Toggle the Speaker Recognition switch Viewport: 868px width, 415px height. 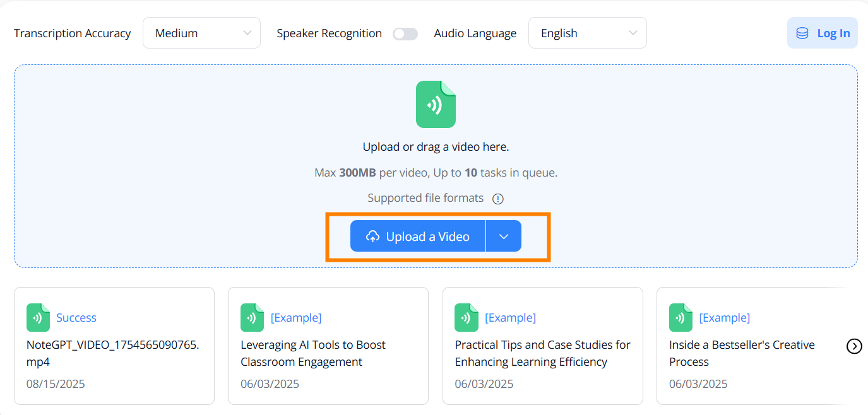coord(405,33)
